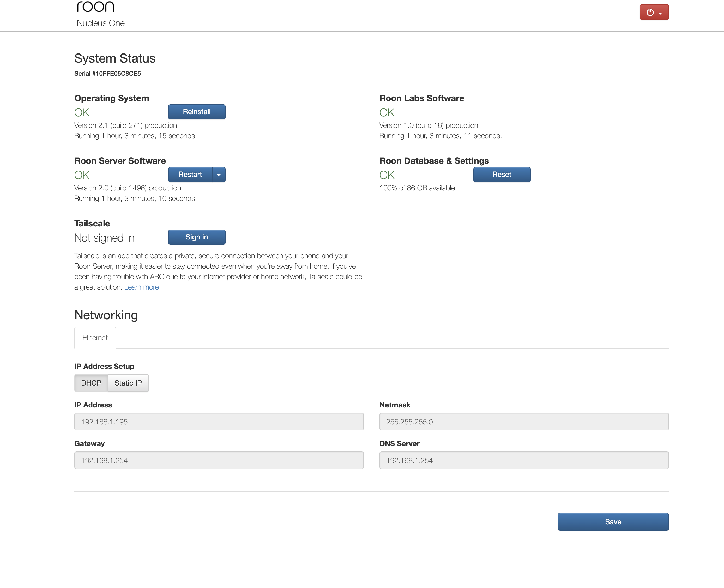Click the System Status heading
Viewport: 724px width, 588px height.
[115, 58]
